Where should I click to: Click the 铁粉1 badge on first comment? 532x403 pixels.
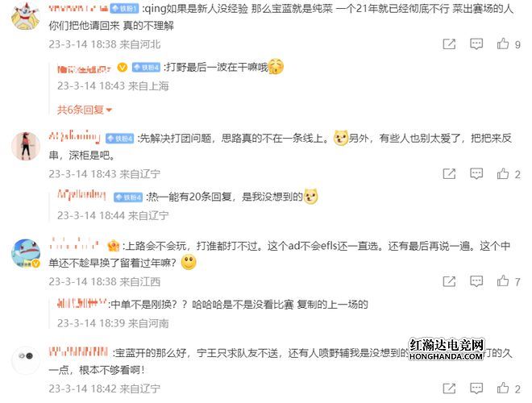124,8
